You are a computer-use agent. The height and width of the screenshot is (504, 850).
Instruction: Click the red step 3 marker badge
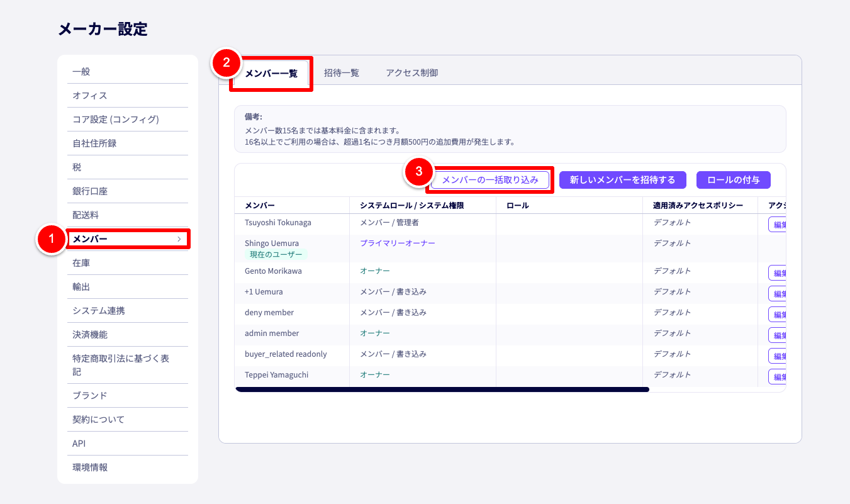[x=418, y=171]
